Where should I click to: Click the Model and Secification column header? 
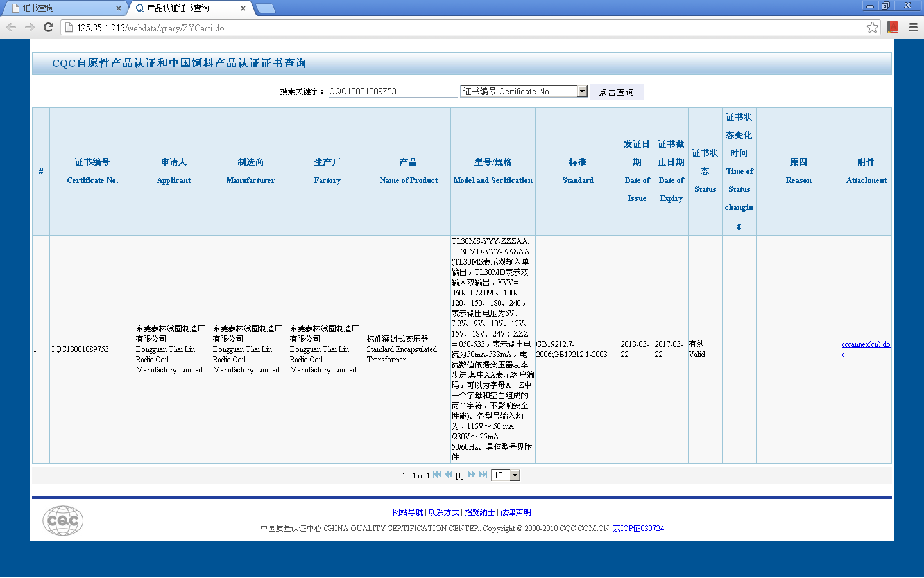click(493, 171)
